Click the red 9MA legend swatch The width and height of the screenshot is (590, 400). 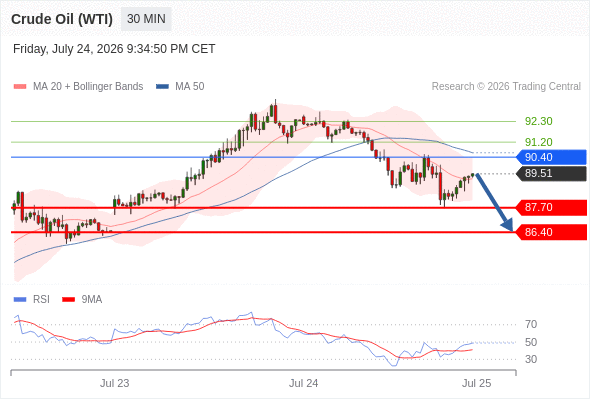coord(68,300)
